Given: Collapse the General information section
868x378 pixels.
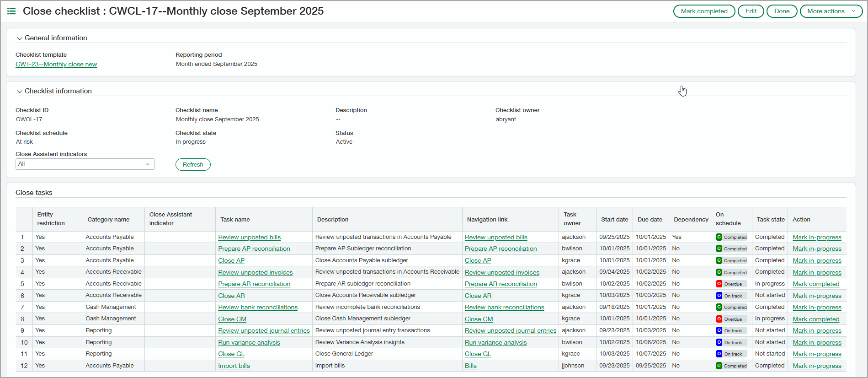Looking at the screenshot, I should [x=20, y=38].
